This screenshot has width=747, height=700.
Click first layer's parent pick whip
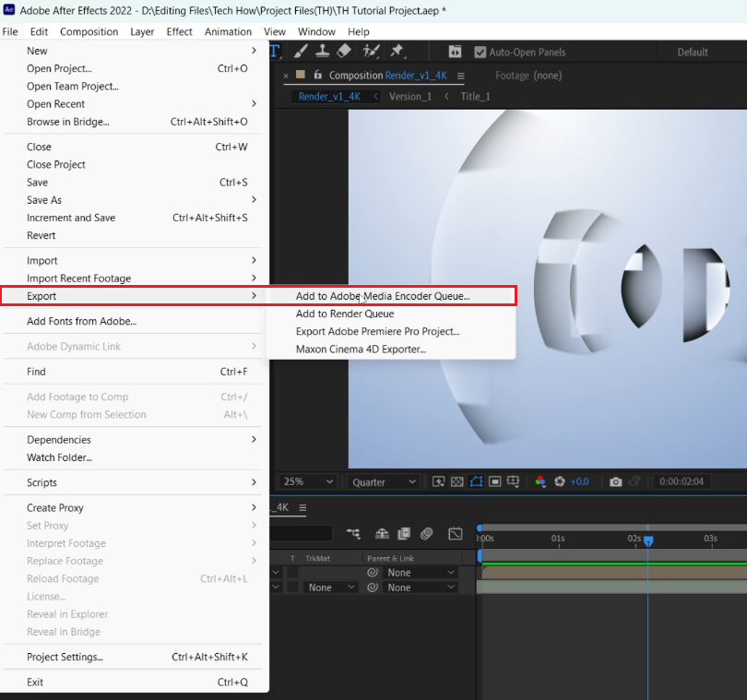point(373,573)
